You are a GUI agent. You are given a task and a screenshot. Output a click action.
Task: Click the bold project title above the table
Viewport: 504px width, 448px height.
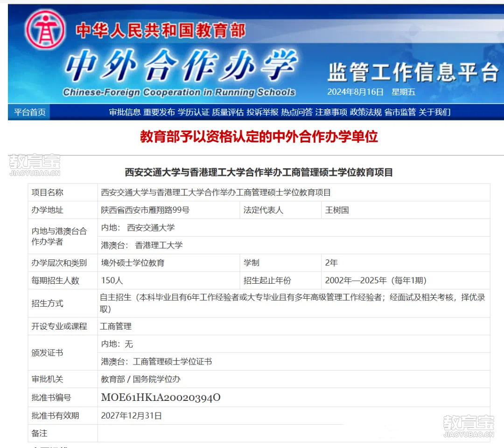pyautogui.click(x=259, y=173)
